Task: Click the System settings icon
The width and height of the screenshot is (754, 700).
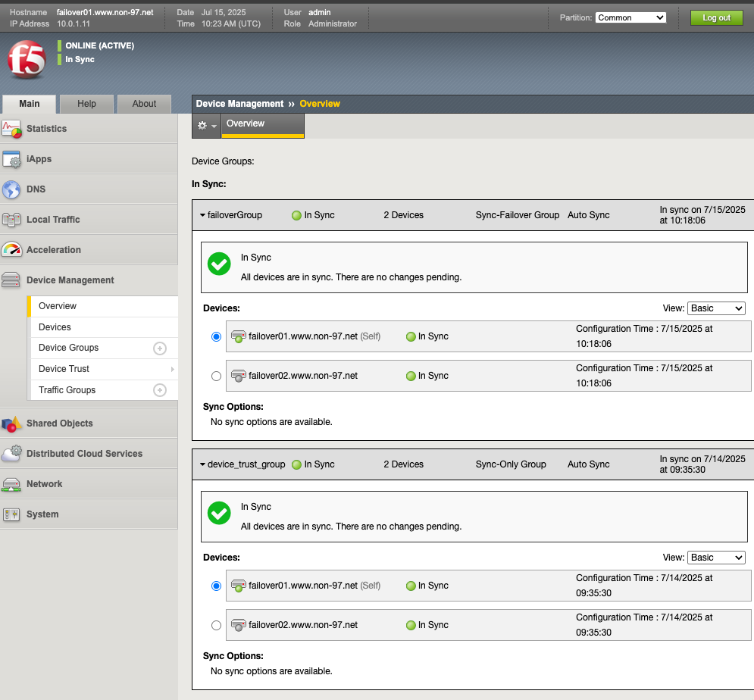Action: pos(11,514)
